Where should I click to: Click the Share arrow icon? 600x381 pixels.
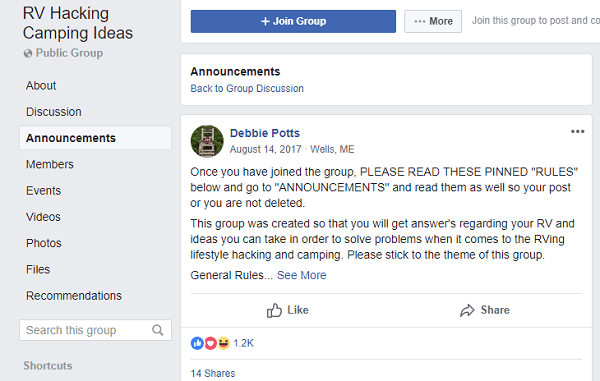pyautogui.click(x=467, y=310)
